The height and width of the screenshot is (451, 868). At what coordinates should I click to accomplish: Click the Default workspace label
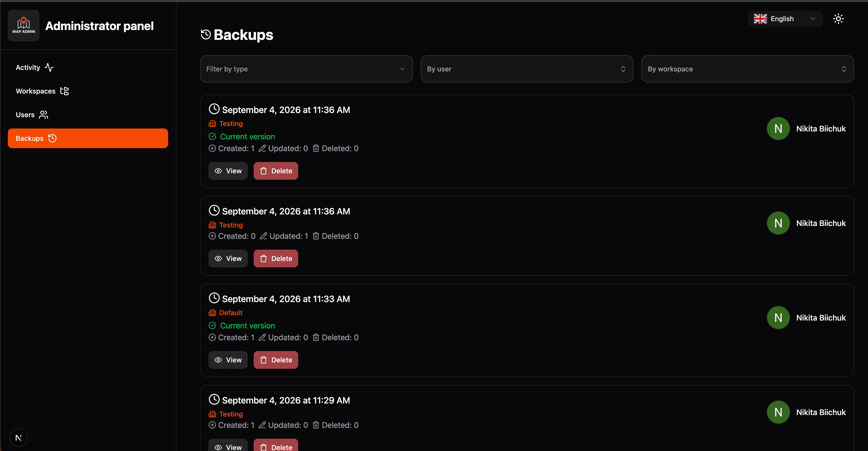[x=231, y=313]
